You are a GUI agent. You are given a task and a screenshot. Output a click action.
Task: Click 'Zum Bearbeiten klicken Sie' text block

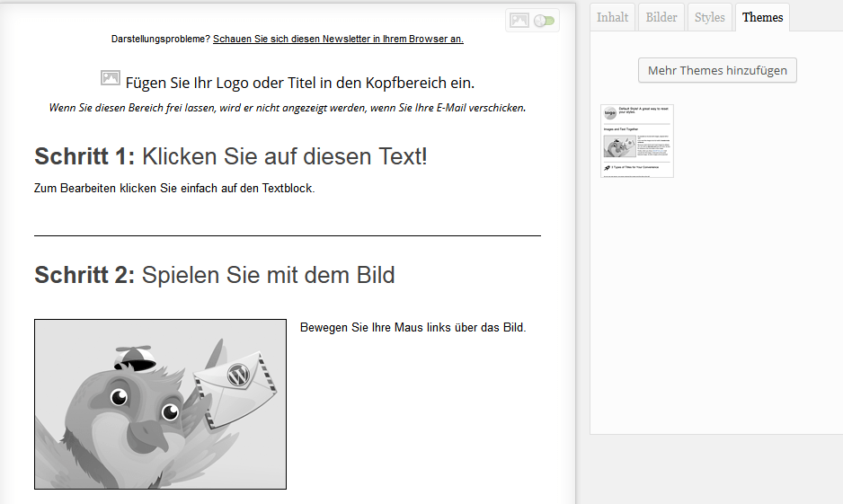pos(174,188)
